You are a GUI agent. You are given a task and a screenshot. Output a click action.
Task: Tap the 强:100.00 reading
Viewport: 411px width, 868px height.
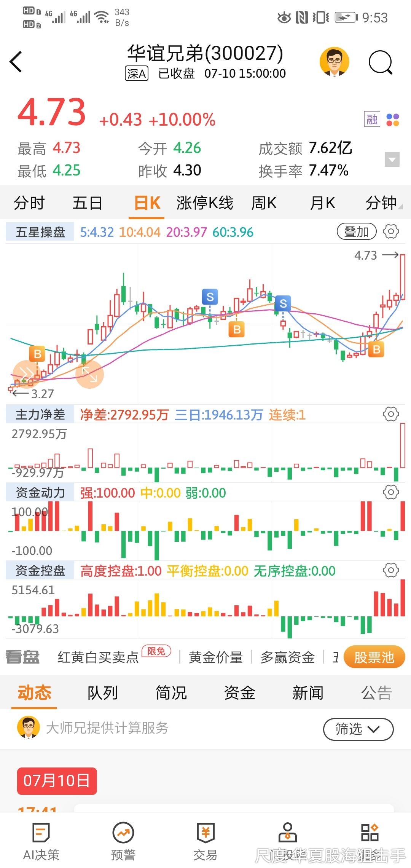[107, 493]
